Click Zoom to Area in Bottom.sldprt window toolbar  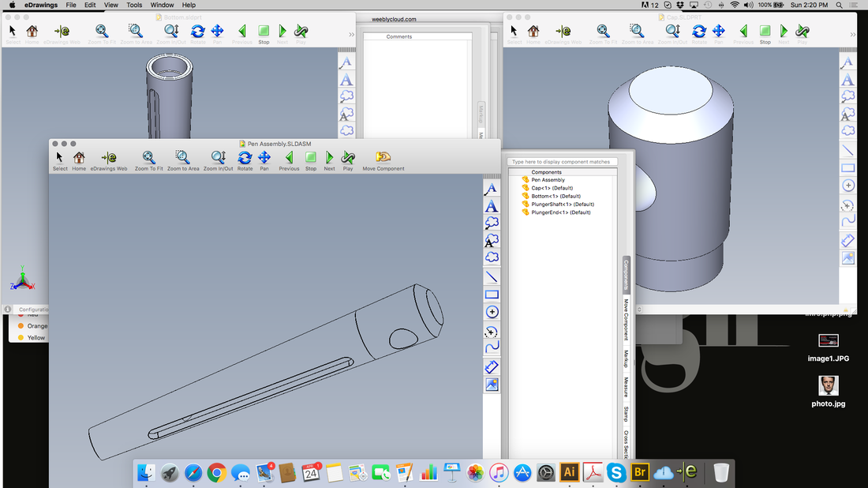tap(136, 34)
